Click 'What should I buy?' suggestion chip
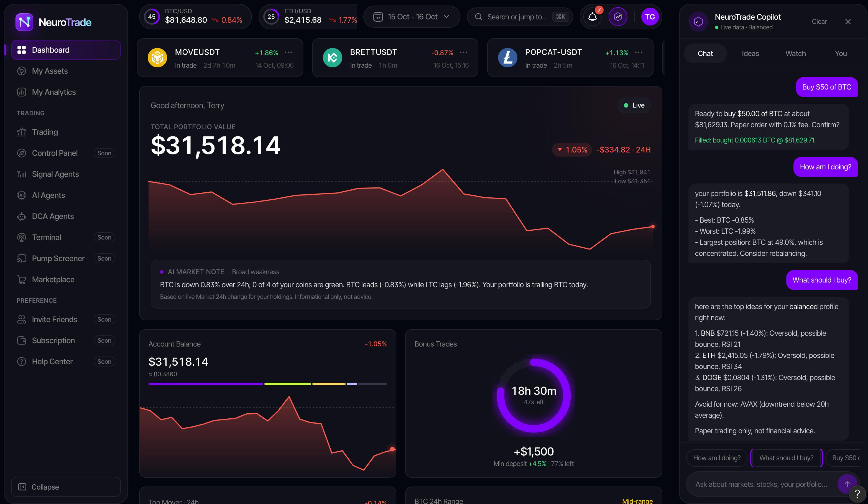This screenshot has width=868, height=504. [786, 458]
